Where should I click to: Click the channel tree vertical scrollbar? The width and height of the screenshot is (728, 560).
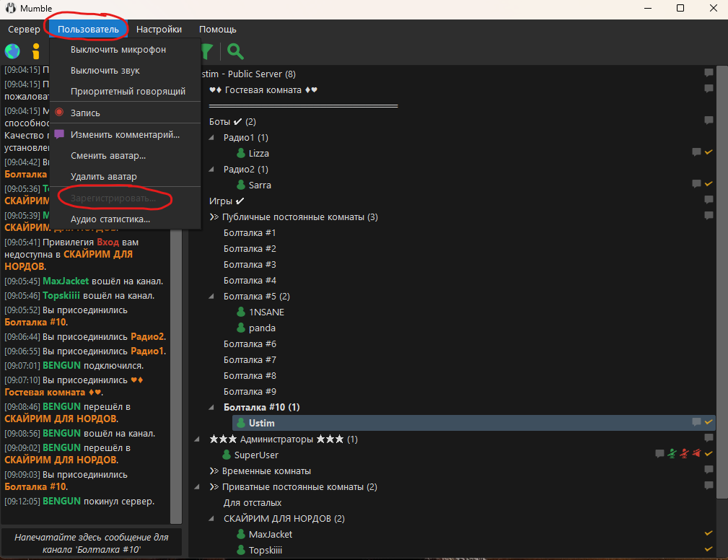722,289
